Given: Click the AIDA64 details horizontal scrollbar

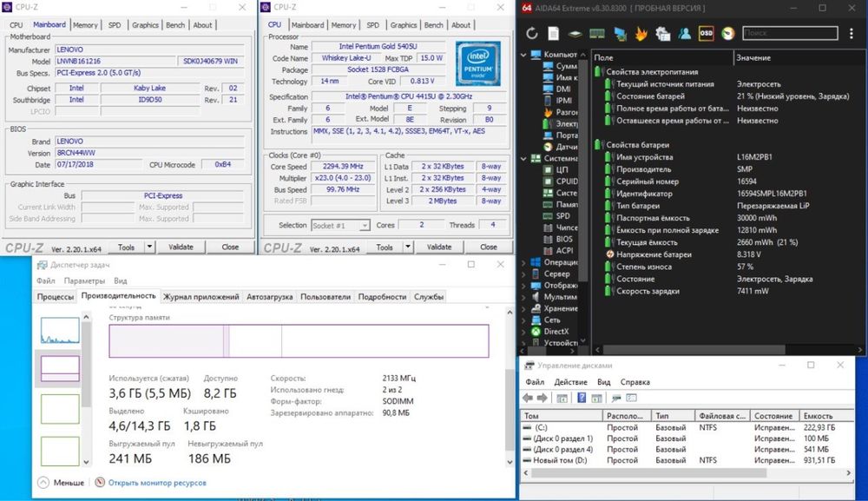Looking at the screenshot, I should pos(694,350).
